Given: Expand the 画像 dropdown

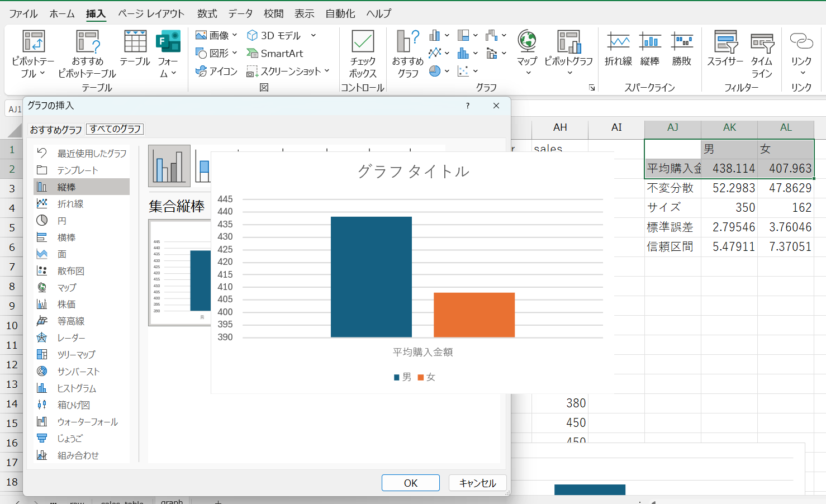Looking at the screenshot, I should [x=235, y=35].
